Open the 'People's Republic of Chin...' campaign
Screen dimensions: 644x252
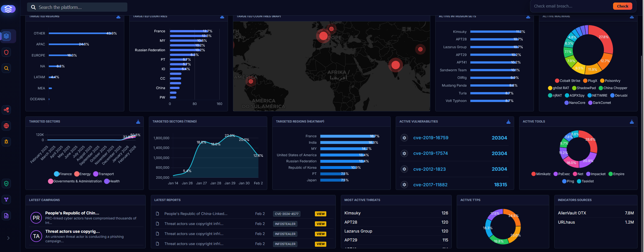point(72,213)
